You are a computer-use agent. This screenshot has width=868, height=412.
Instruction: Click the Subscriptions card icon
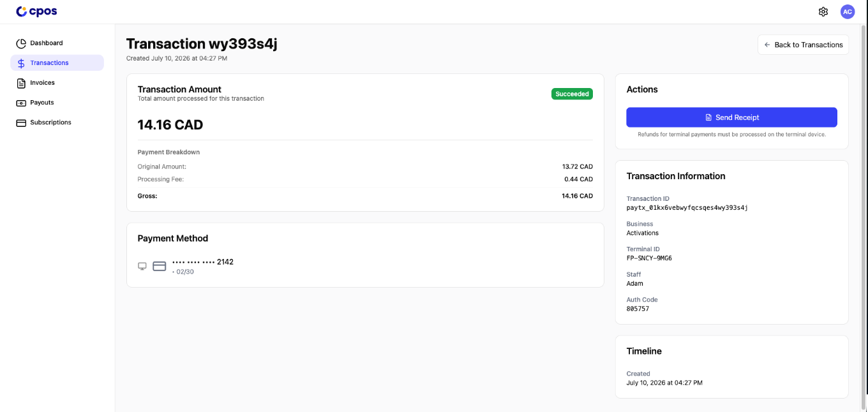pos(21,122)
